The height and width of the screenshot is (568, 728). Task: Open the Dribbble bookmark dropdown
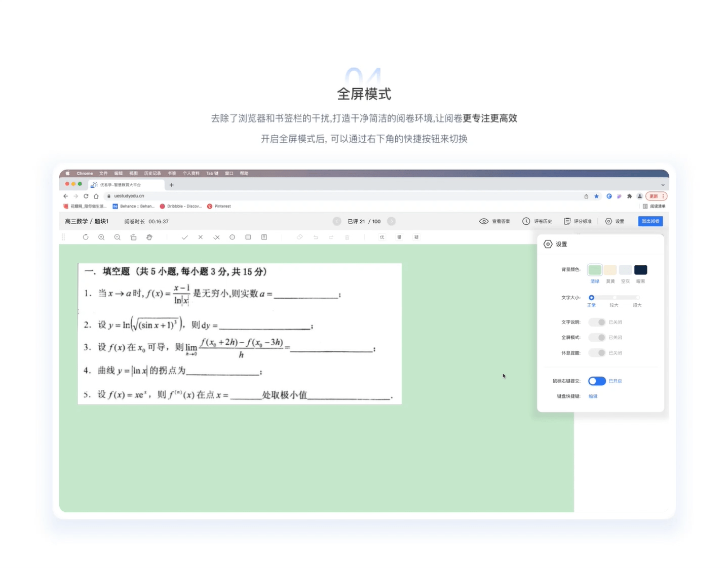coord(180,206)
